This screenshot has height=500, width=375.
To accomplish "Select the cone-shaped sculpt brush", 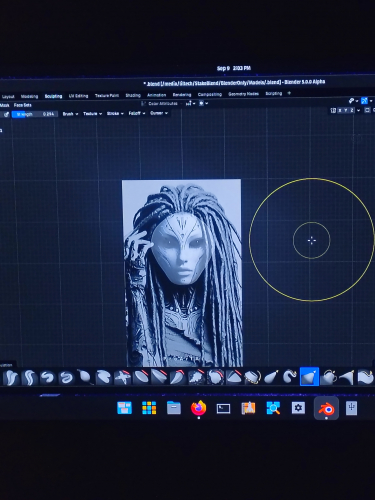I will 347,377.
